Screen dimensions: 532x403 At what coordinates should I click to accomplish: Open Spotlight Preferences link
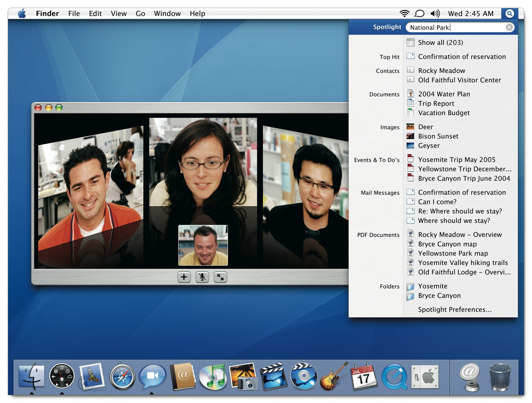point(455,310)
